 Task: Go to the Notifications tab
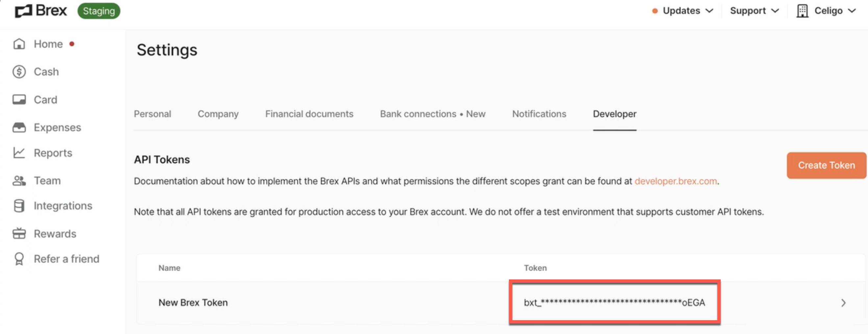pyautogui.click(x=539, y=114)
